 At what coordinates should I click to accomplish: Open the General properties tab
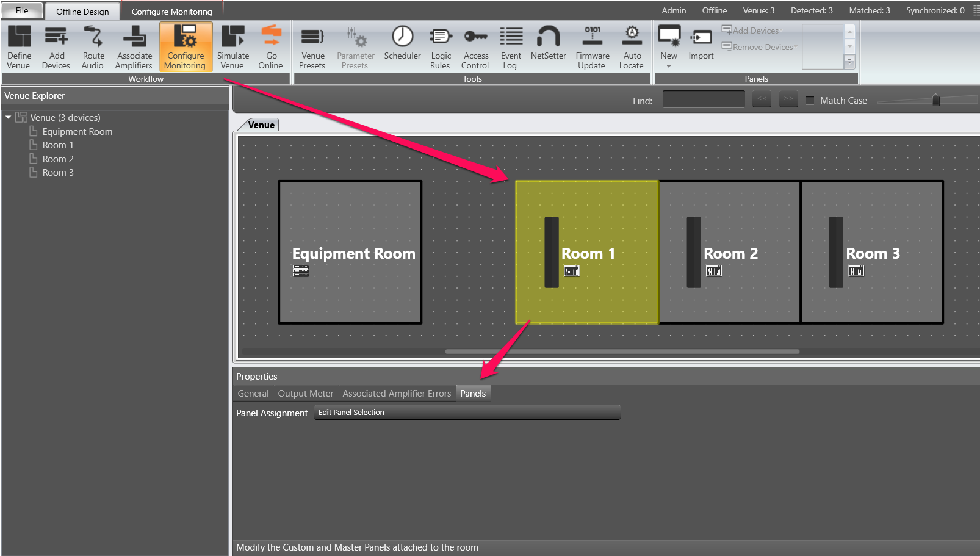(253, 394)
